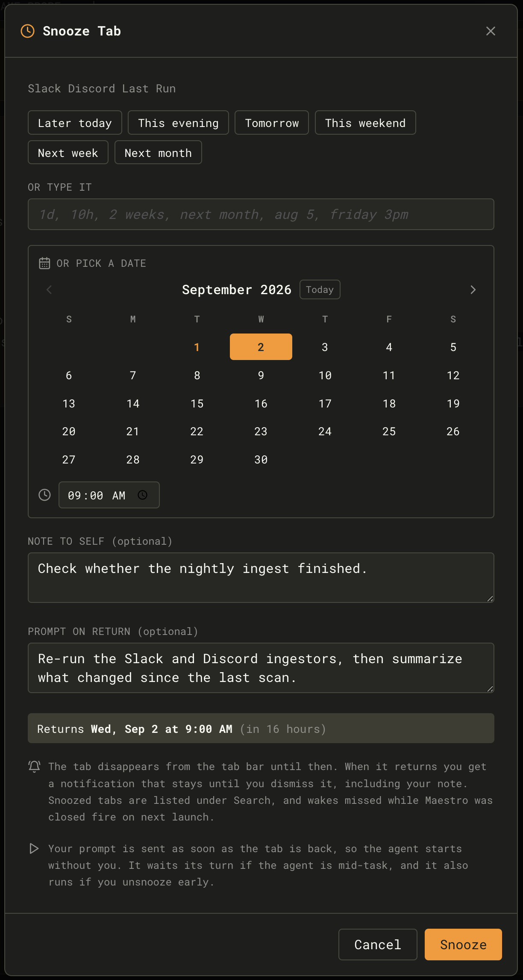Advance the calendar to next month

click(473, 290)
